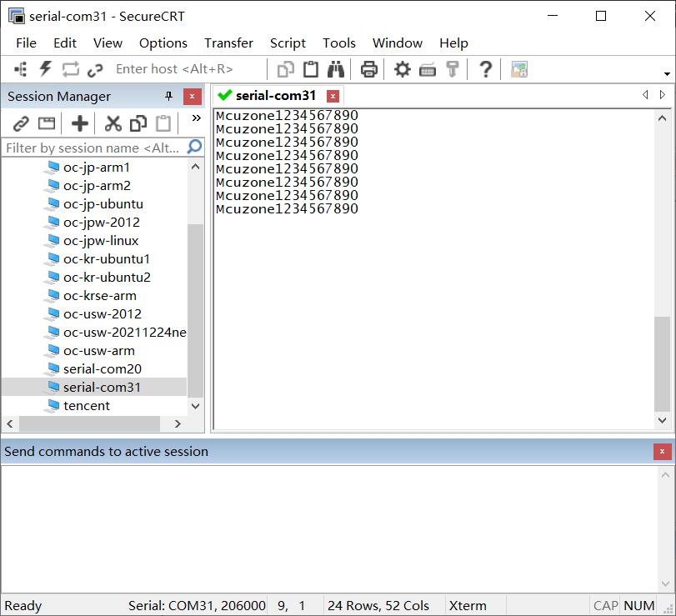This screenshot has width=676, height=616.
Task: Click the Cut scissors icon in Session Manager
Action: pos(113,123)
